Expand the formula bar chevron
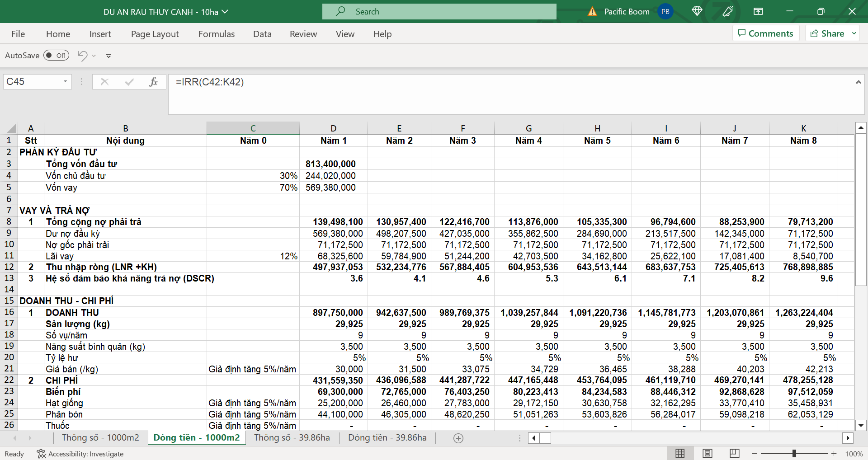Screen dimensions: 868x460 pos(858,82)
